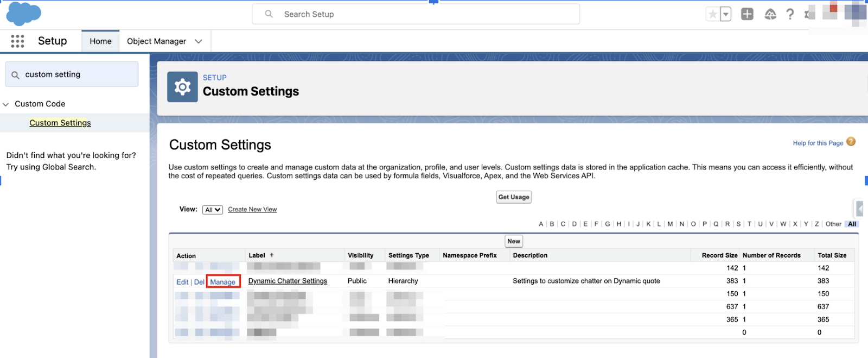The width and height of the screenshot is (868, 358).
Task: Open the Dynamic Chatter Settings label link
Action: click(288, 281)
